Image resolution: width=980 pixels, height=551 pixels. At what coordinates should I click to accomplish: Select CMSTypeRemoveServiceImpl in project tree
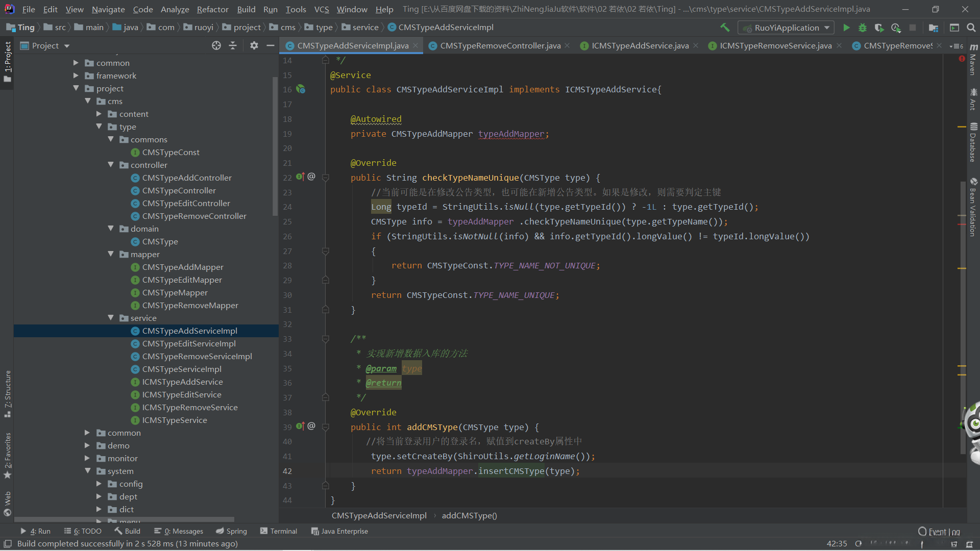point(197,357)
